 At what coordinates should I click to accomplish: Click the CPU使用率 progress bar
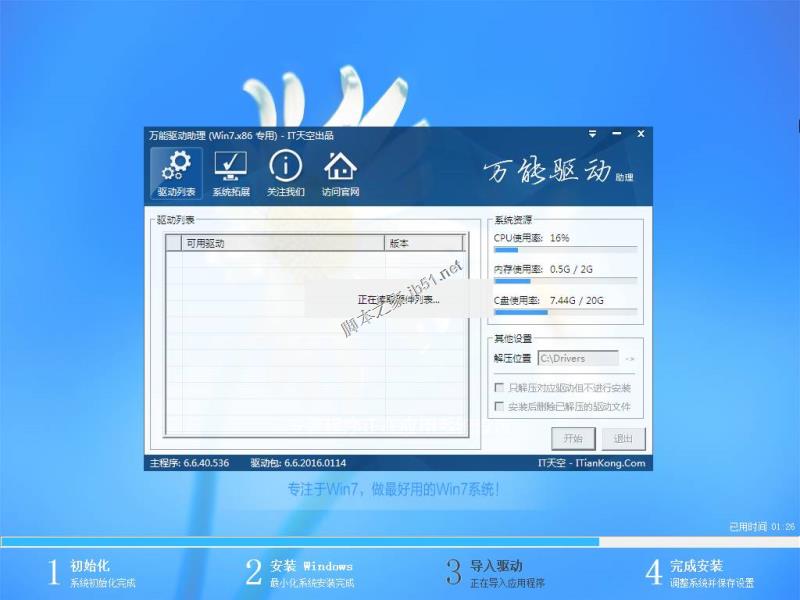click(x=566, y=250)
